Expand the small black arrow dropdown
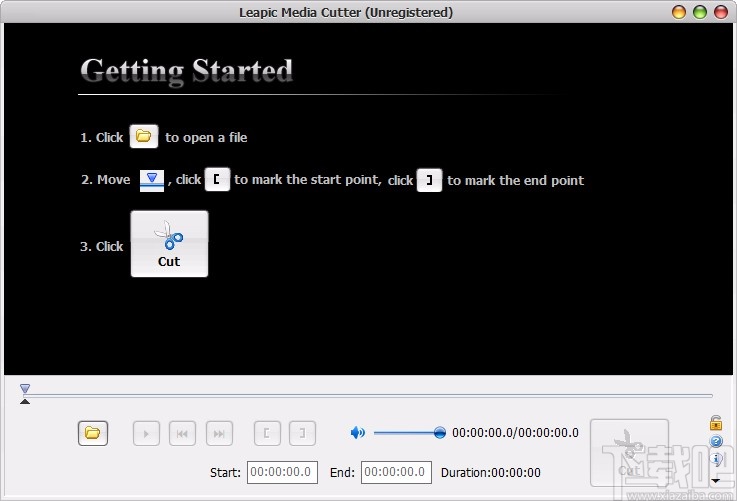 click(x=716, y=480)
